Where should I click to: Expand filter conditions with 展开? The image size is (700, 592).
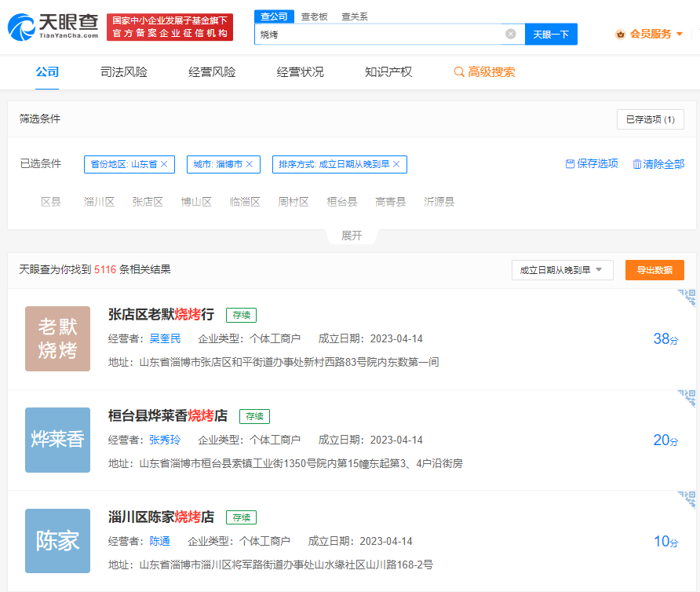click(x=352, y=236)
